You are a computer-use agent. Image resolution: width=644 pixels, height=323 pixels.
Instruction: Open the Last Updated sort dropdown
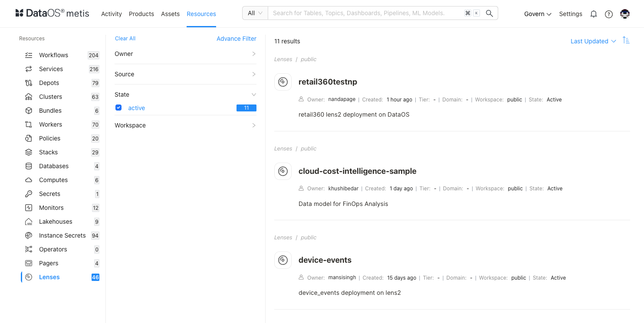593,41
